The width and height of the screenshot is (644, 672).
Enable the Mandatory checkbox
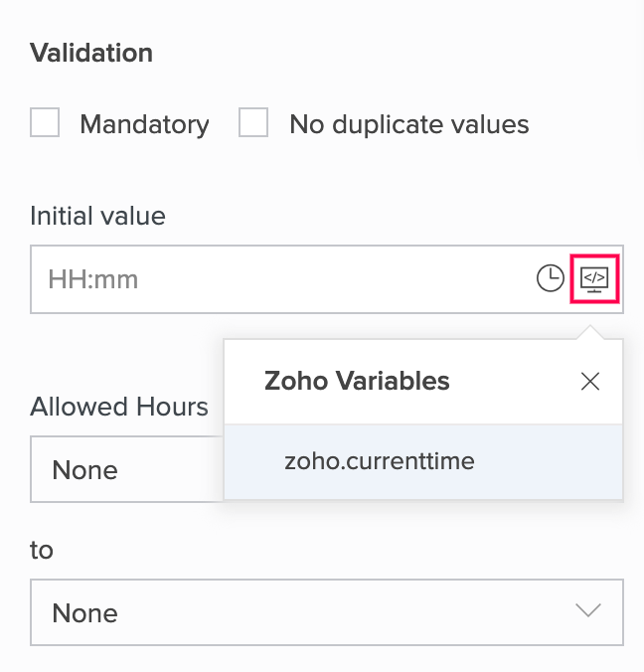(x=45, y=123)
